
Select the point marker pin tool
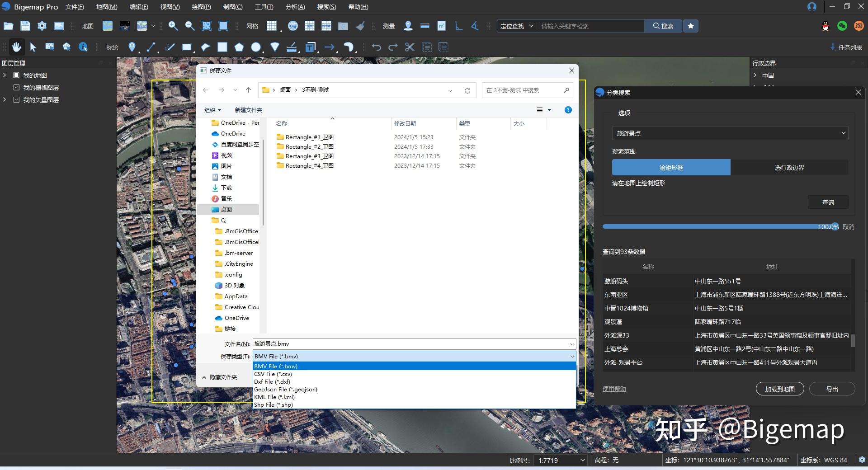[132, 47]
